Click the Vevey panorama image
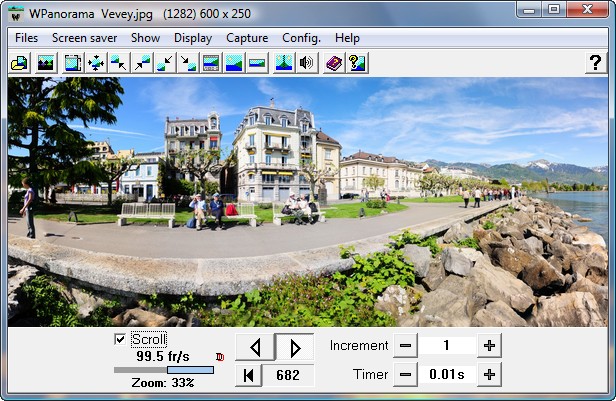The image size is (616, 401). (x=308, y=202)
